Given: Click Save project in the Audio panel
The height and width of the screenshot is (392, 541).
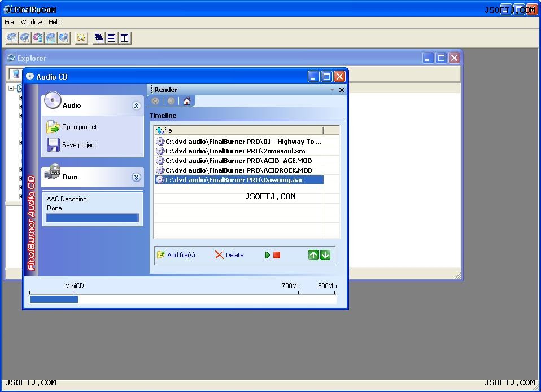Looking at the screenshot, I should [71, 145].
